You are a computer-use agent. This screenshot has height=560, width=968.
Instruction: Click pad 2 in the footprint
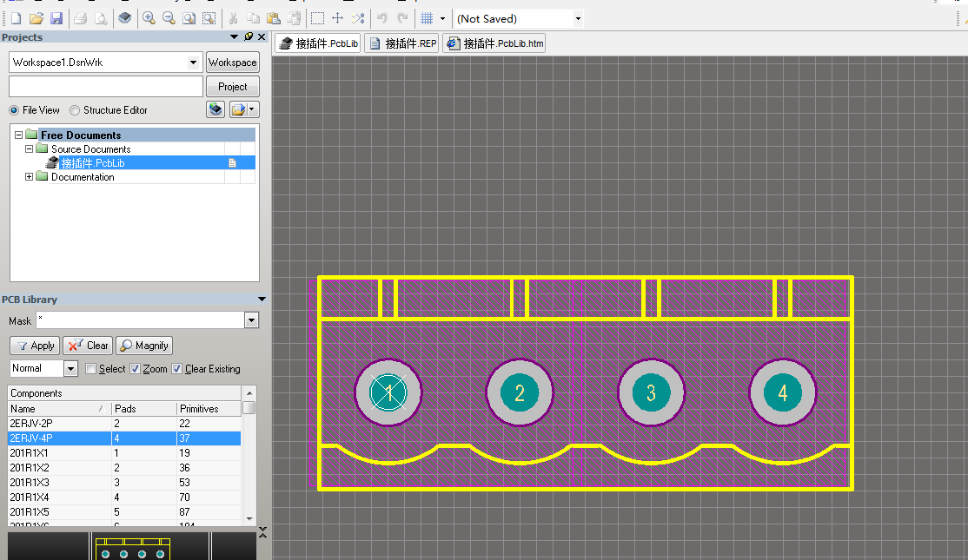click(x=520, y=392)
